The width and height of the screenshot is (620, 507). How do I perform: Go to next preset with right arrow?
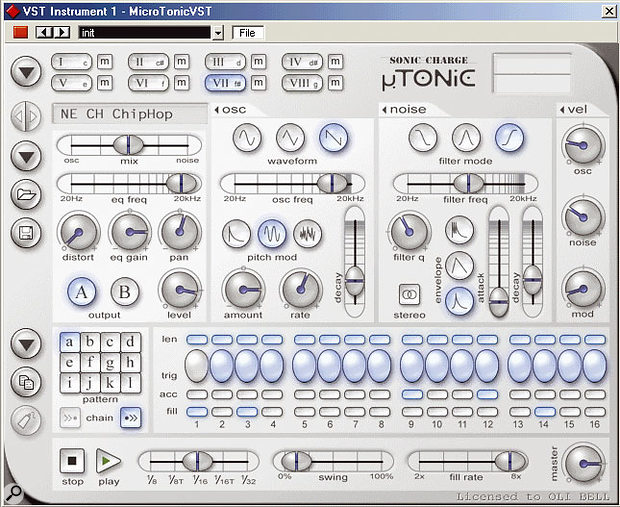pos(62,32)
